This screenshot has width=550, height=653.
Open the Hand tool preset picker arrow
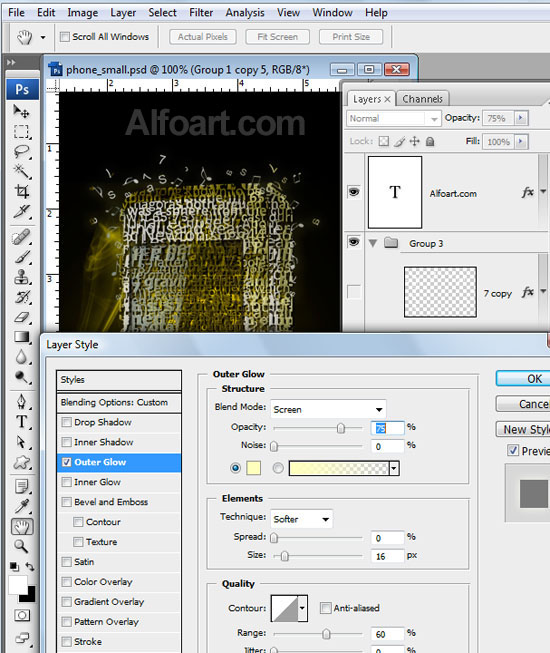click(x=43, y=37)
